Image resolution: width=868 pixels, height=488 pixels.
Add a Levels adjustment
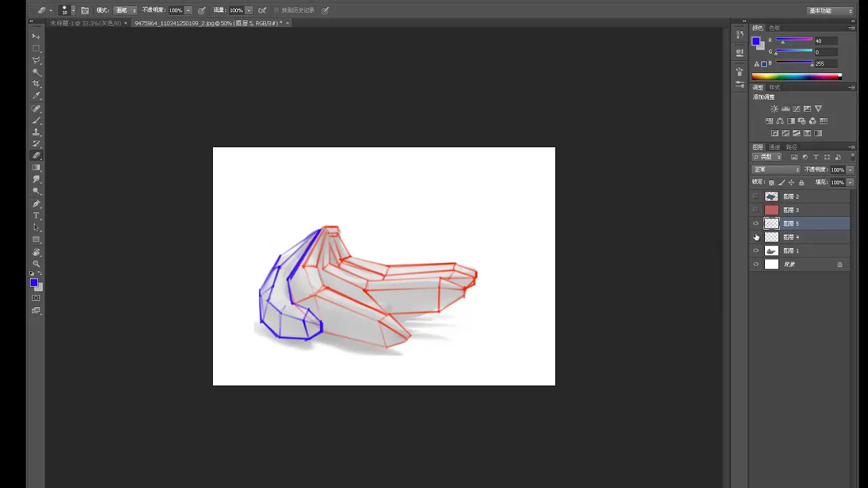coord(785,108)
